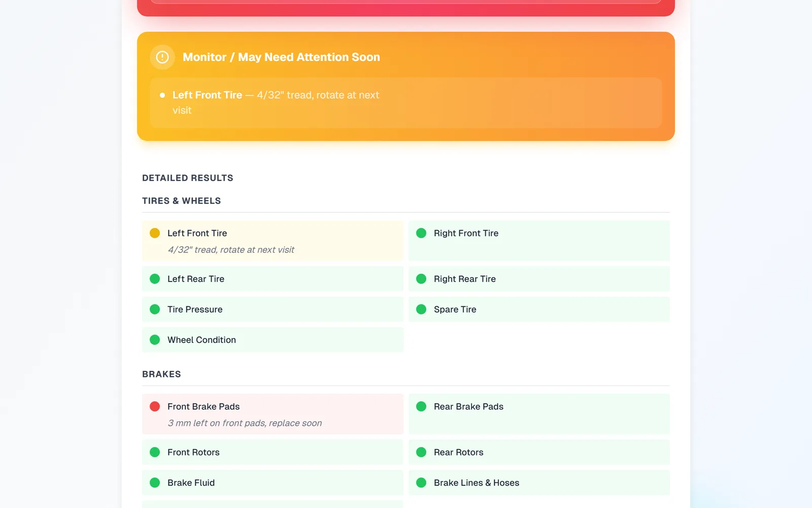Click the green status dot for Front Rotors
Screen dimensions: 812x508
155,452
